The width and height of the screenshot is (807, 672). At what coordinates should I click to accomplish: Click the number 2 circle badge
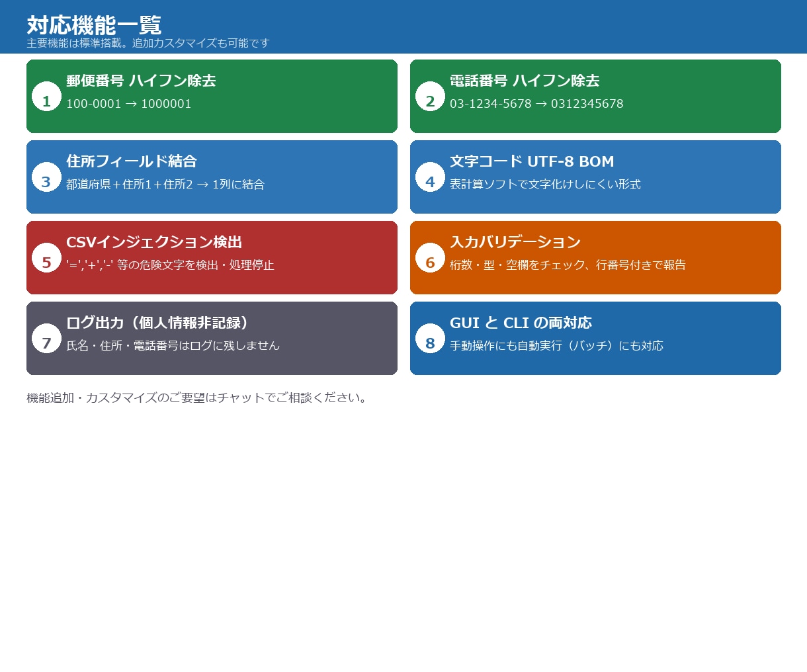430,97
